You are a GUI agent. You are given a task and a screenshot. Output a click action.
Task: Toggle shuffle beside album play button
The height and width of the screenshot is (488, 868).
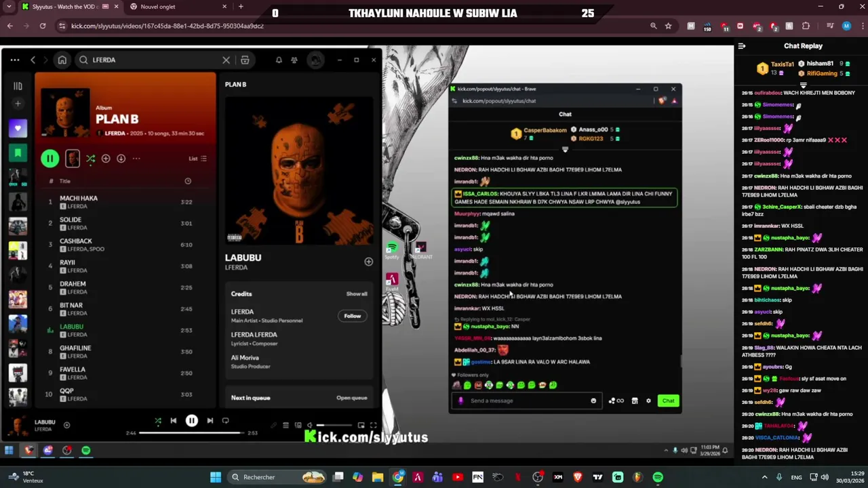pyautogui.click(x=90, y=159)
